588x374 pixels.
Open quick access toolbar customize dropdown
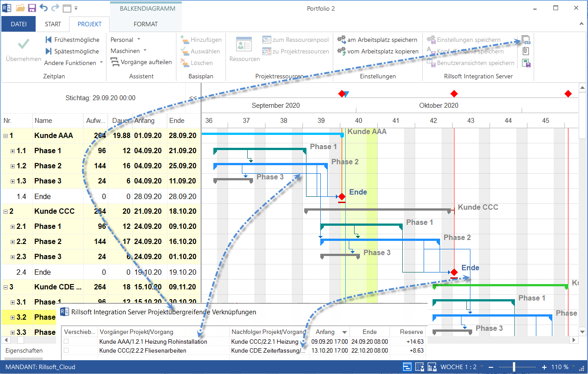[x=76, y=8]
